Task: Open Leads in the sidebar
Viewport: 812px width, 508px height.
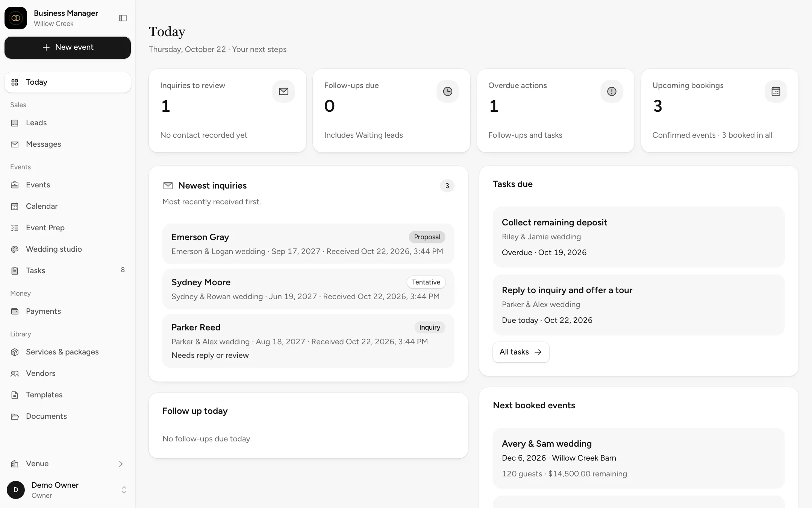Action: coord(68,123)
